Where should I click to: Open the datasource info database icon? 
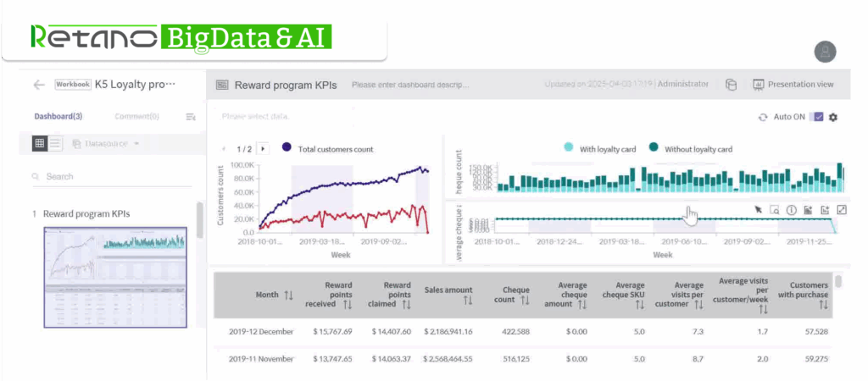click(x=731, y=85)
